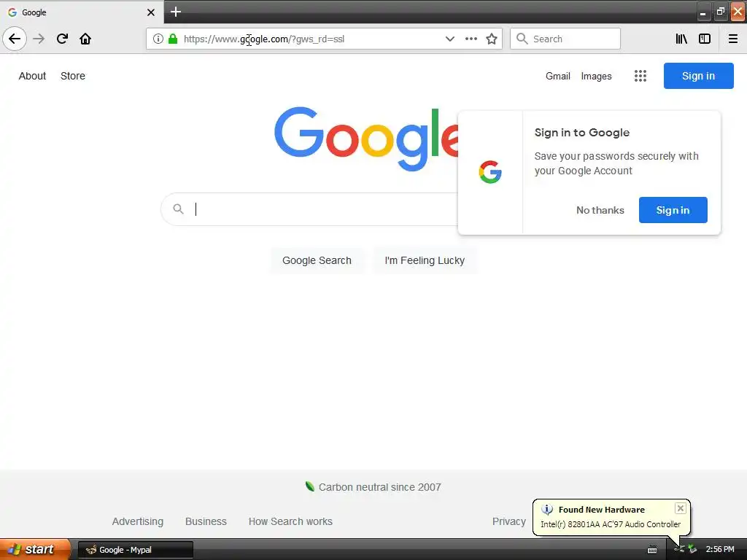Open How Search works footer link

pyautogui.click(x=290, y=521)
